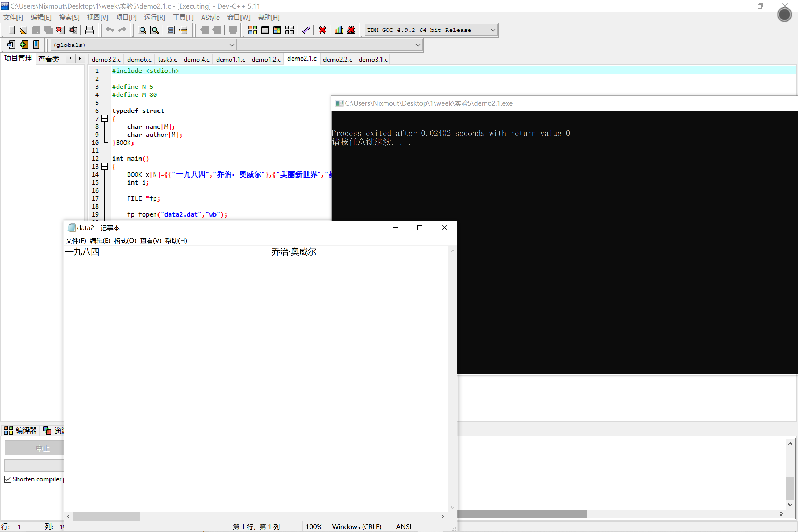Image resolution: width=798 pixels, height=532 pixels.
Task: Open the 运行[R] menu
Action: coord(154,17)
